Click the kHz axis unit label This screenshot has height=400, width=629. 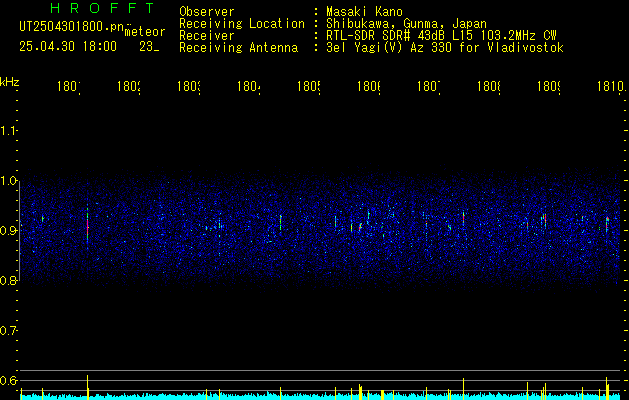coord(10,82)
